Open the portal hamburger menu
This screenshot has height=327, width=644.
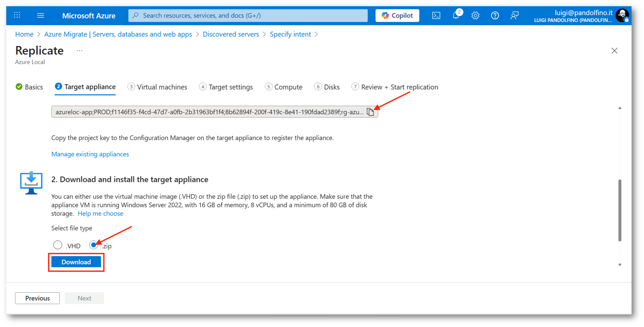point(41,15)
